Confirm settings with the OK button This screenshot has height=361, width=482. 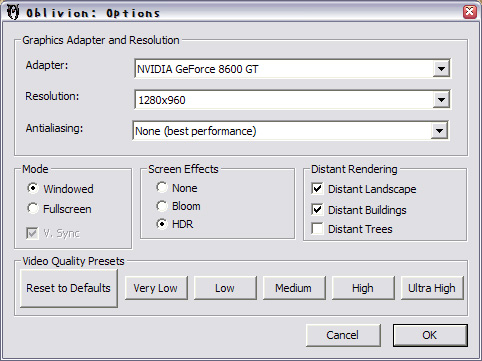430,335
